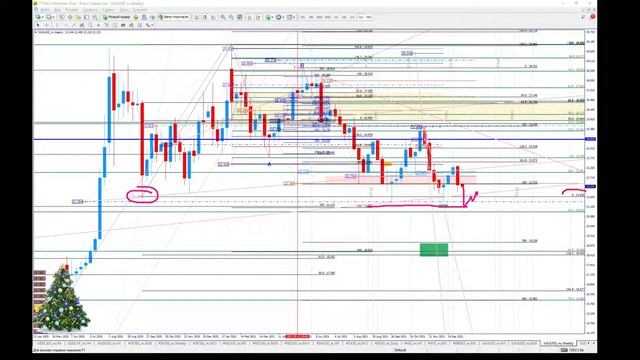Open the Strategy Tester icon
The height and width of the screenshot is (360, 640).
(x=95, y=17)
